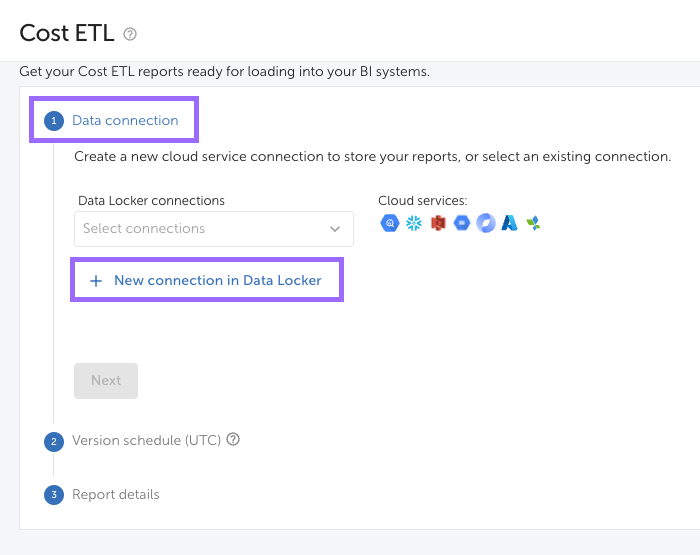This screenshot has width=700, height=555.
Task: Click the Google Cloud Storage icon
Action: (462, 223)
